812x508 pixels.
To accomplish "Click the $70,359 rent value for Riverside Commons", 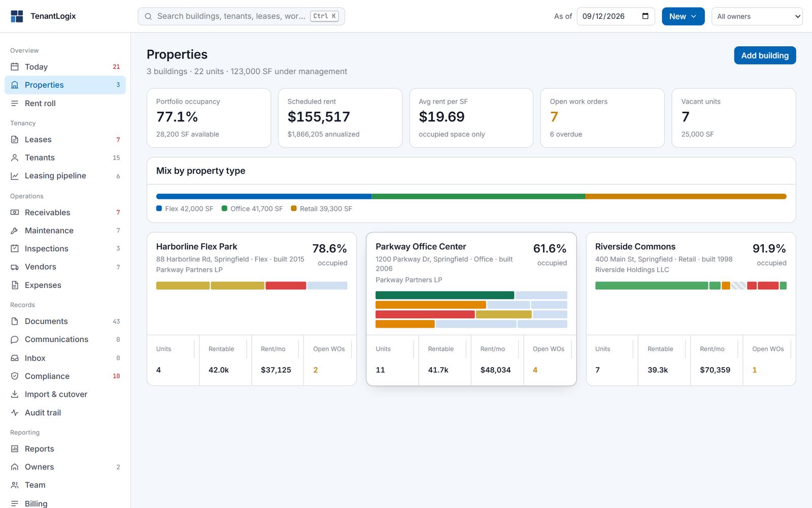I will pos(715,370).
